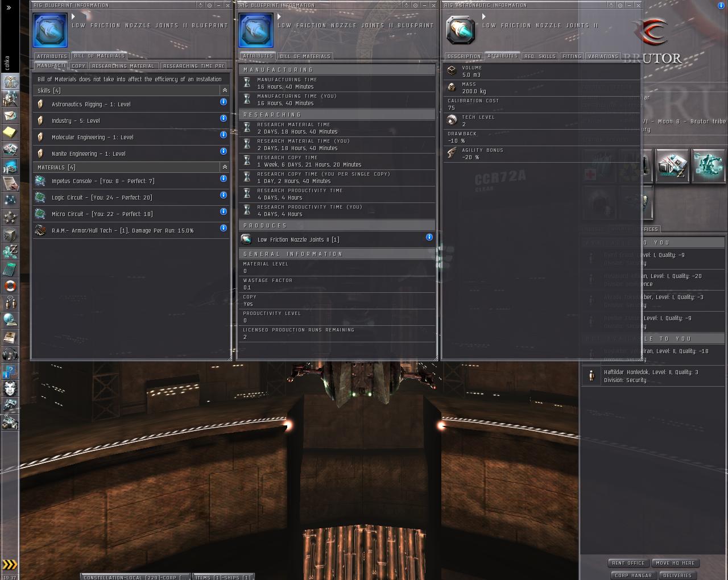Screen dimensions: 728x580
Task: Select the Constellation-Local chat tab
Action: 135,577
